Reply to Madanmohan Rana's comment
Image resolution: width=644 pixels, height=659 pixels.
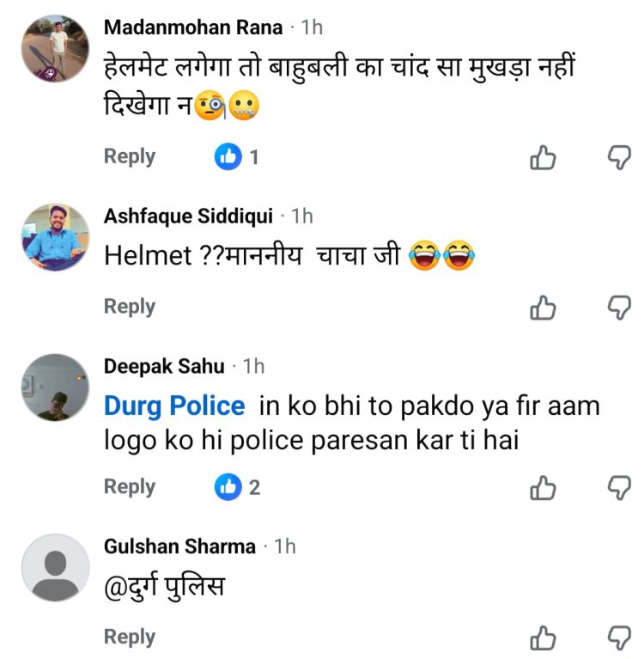(130, 156)
